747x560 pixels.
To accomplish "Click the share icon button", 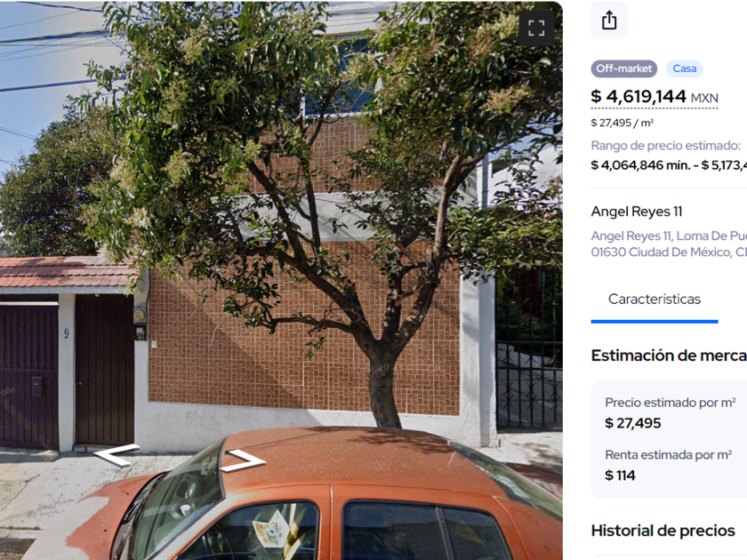I will click(x=609, y=20).
